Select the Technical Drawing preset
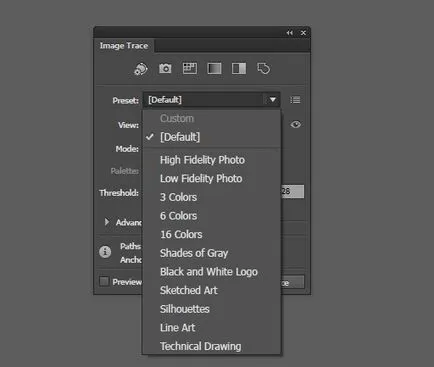This screenshot has width=434, height=367. (x=212, y=346)
